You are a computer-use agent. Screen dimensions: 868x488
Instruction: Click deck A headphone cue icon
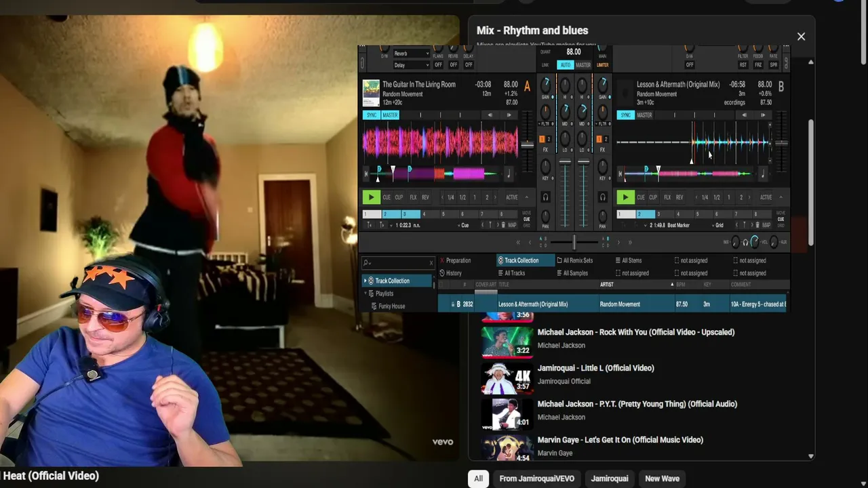click(545, 197)
